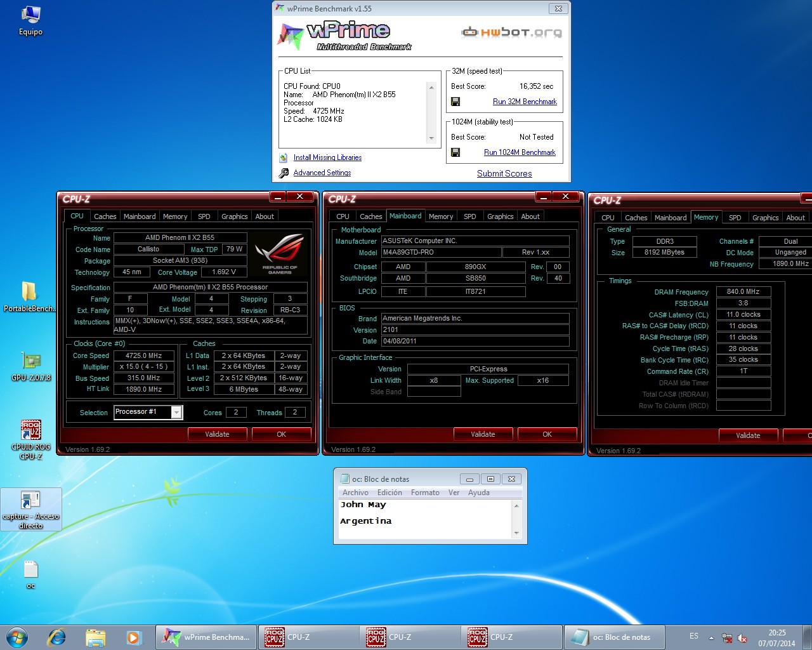Image resolution: width=812 pixels, height=650 pixels.
Task: Open the Windows Start button
Action: coord(17,637)
